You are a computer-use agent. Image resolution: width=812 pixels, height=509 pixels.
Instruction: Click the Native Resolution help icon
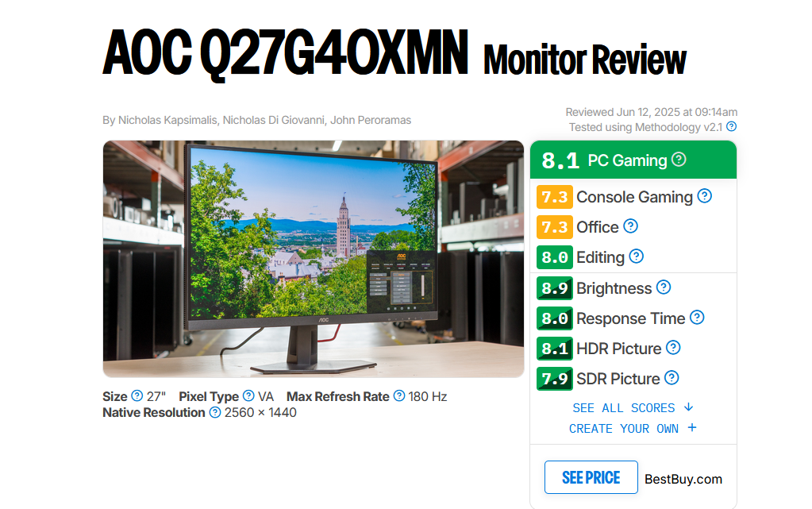(215, 413)
